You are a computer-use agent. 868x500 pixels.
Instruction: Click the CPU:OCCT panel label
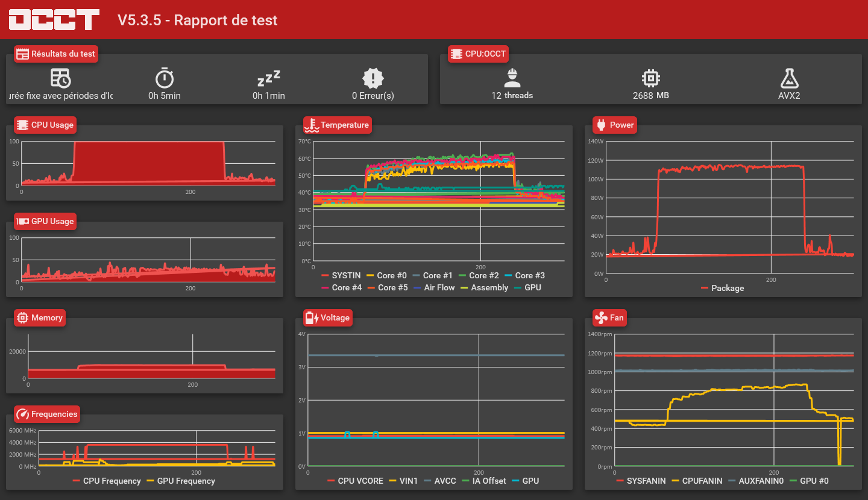tap(479, 54)
